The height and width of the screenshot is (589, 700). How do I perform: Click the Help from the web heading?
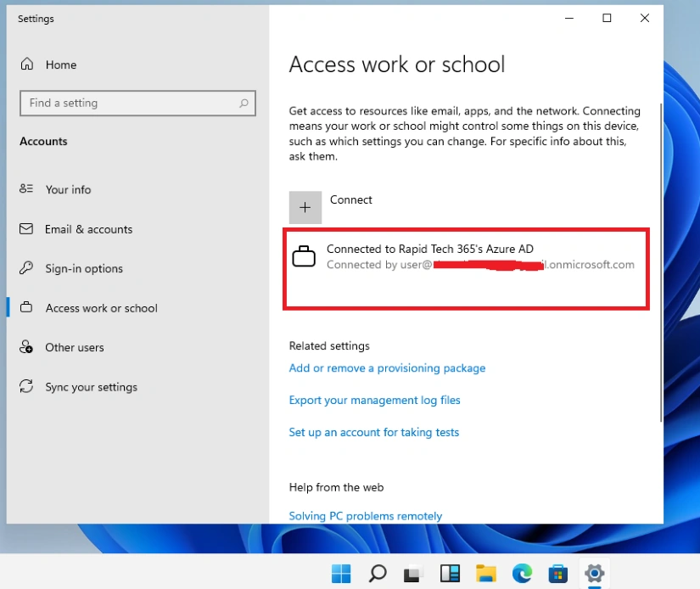coord(336,487)
